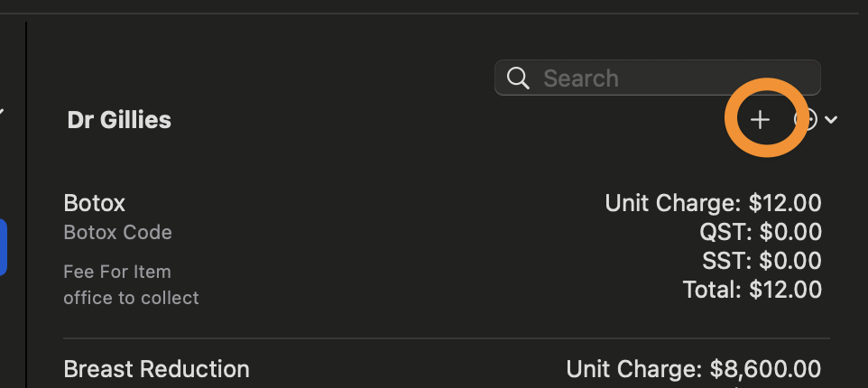Click the office to collect note
Viewport: 868px width, 388px height.
click(x=131, y=298)
